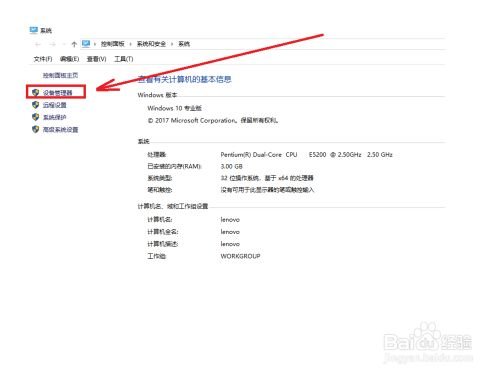
Task: Open the 控制面板主页 link
Action: pyautogui.click(x=60, y=75)
